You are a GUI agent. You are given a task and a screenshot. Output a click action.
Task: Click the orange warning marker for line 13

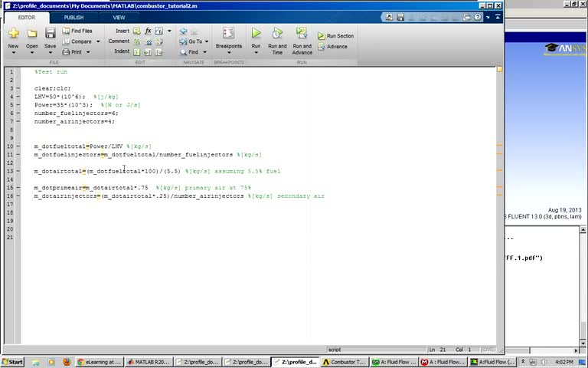pos(499,170)
